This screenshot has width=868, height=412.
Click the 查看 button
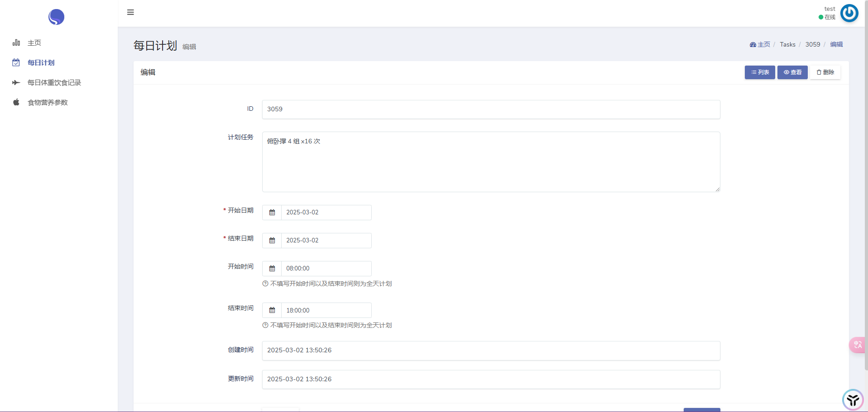coord(792,72)
